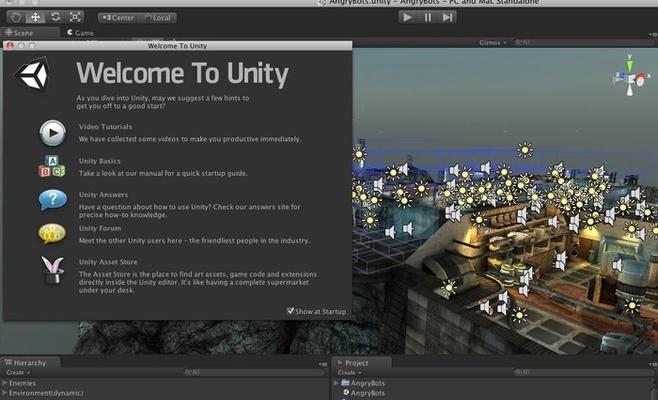Open the Unity Forum link
Viewport: 658px width, 400px height.
[x=100, y=228]
